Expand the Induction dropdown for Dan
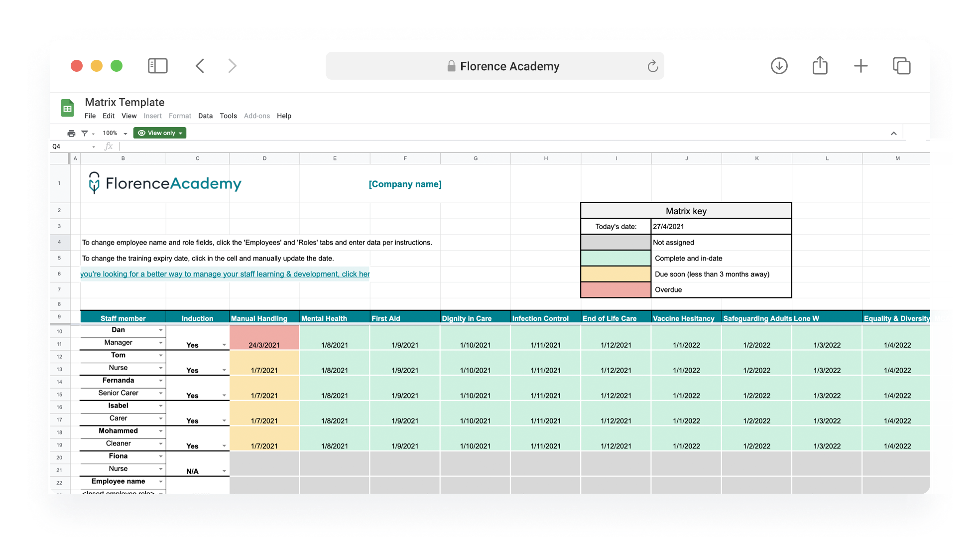This screenshot has width=980, height=554. click(x=224, y=344)
